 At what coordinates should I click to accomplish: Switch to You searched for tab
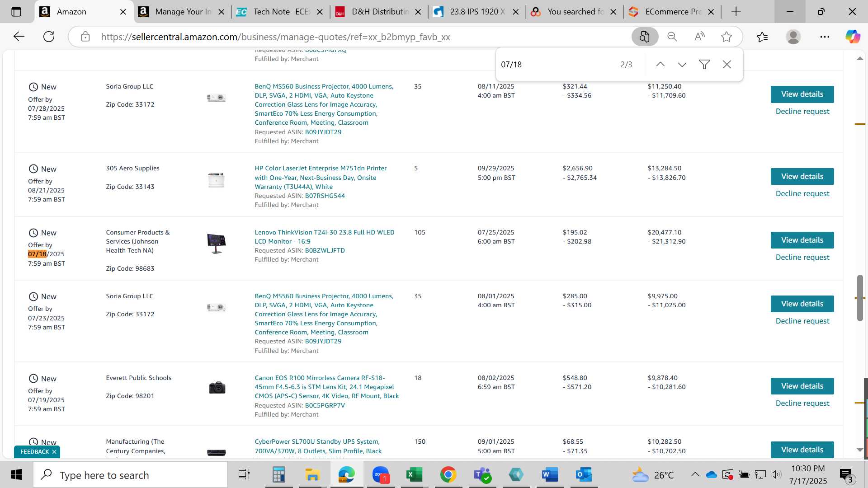(x=575, y=12)
